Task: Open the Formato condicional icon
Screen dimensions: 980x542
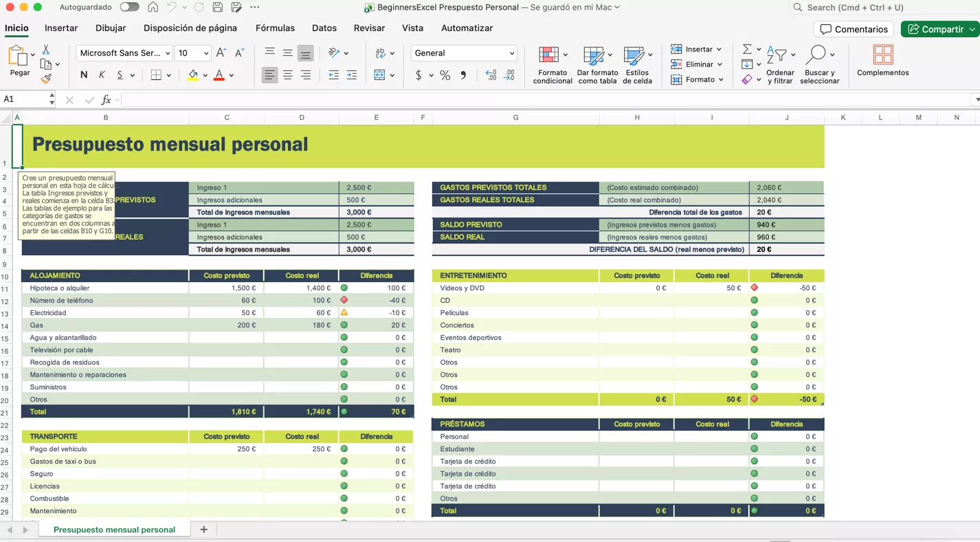Action: 548,55
